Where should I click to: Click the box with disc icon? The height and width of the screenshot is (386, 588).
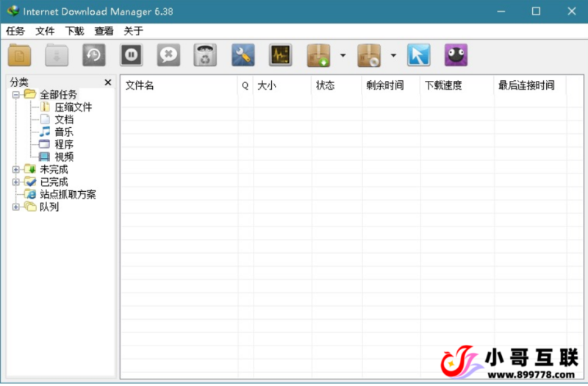click(x=369, y=55)
